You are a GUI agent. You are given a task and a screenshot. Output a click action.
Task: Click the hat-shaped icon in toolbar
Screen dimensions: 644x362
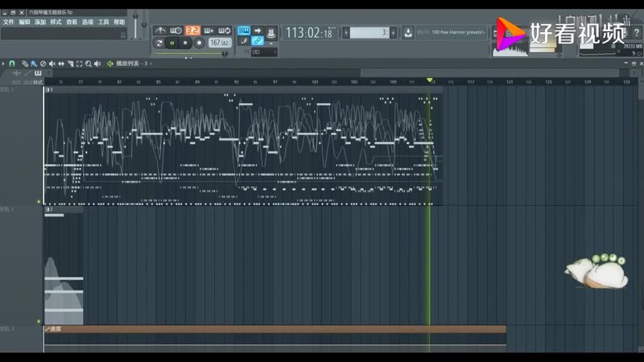pyautogui.click(x=271, y=33)
